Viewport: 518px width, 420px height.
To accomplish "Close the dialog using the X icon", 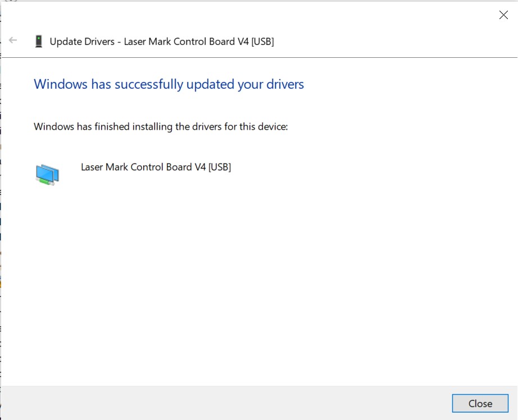I will point(503,15).
